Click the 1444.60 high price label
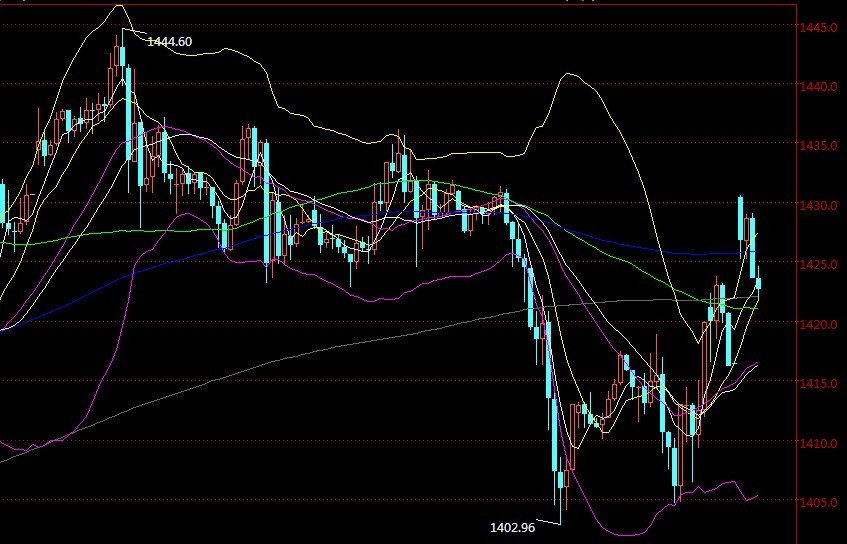This screenshot has height=544, width=847. click(x=170, y=42)
